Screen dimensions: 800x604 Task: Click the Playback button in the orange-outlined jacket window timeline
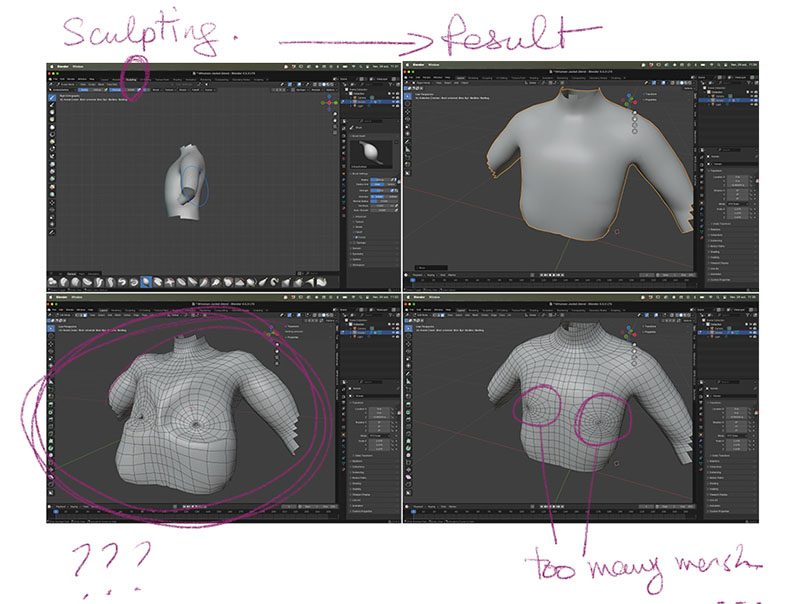pyautogui.click(x=418, y=275)
